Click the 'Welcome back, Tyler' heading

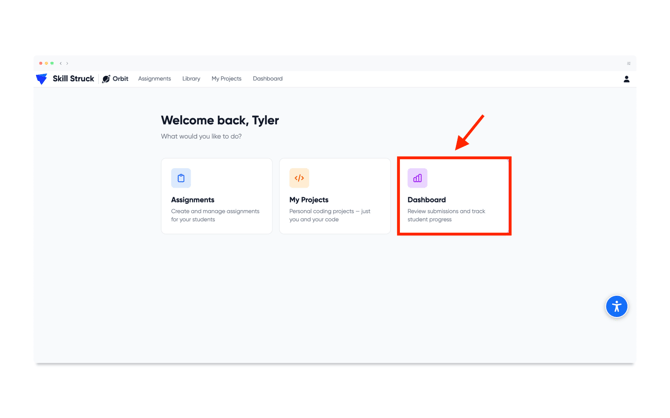[220, 121]
